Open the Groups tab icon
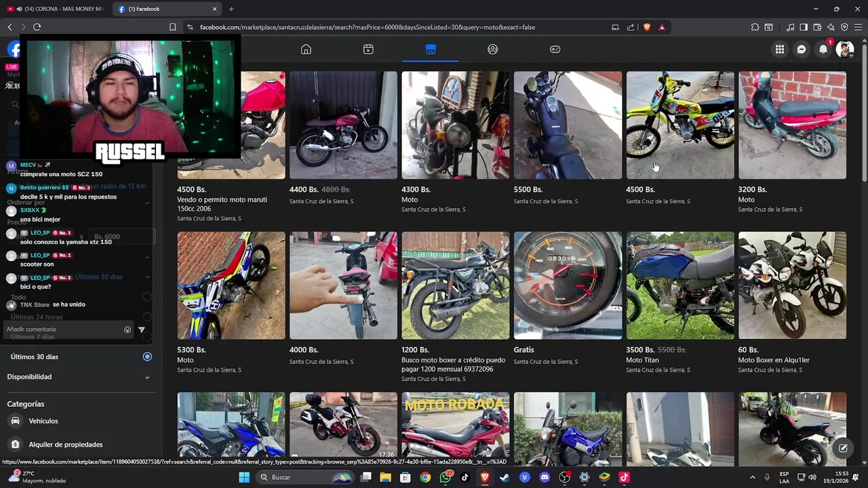868x488 pixels. (493, 49)
